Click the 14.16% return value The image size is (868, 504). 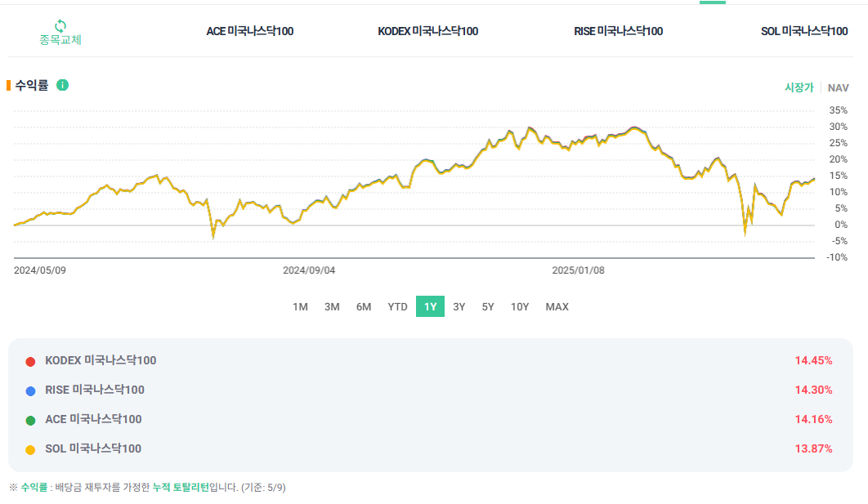tap(813, 419)
